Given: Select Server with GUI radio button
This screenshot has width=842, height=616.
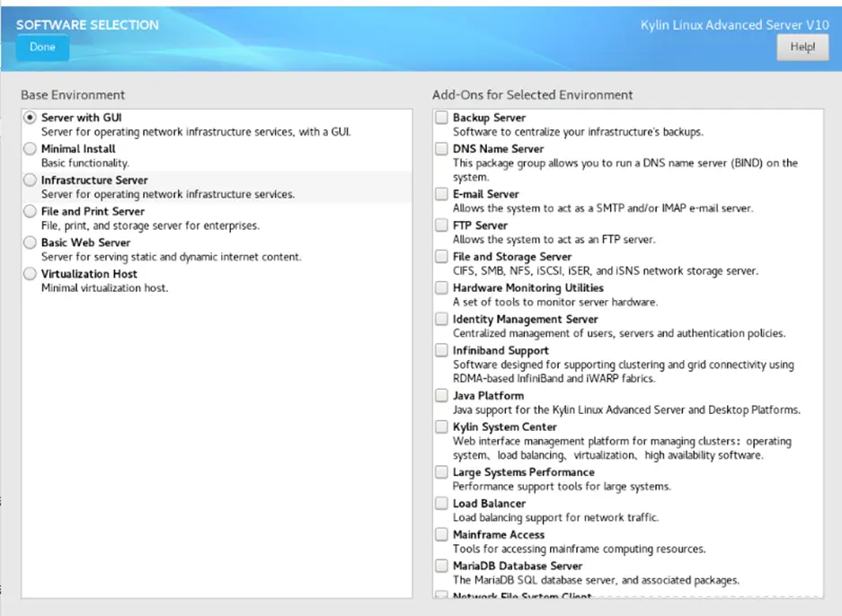Looking at the screenshot, I should coord(30,118).
